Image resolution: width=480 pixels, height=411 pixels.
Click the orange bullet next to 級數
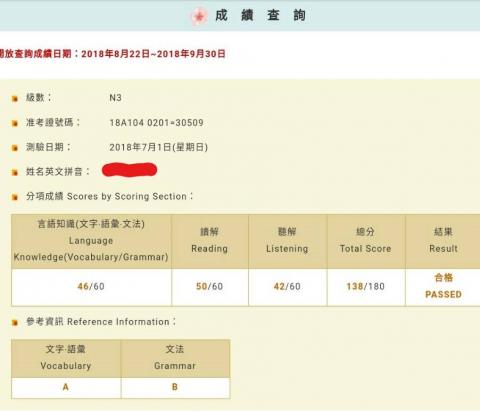click(x=15, y=98)
